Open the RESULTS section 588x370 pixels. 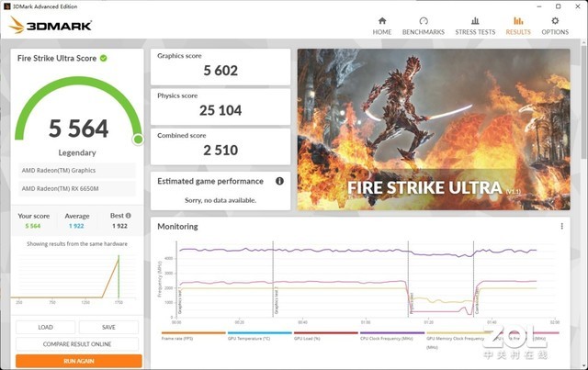[518, 26]
